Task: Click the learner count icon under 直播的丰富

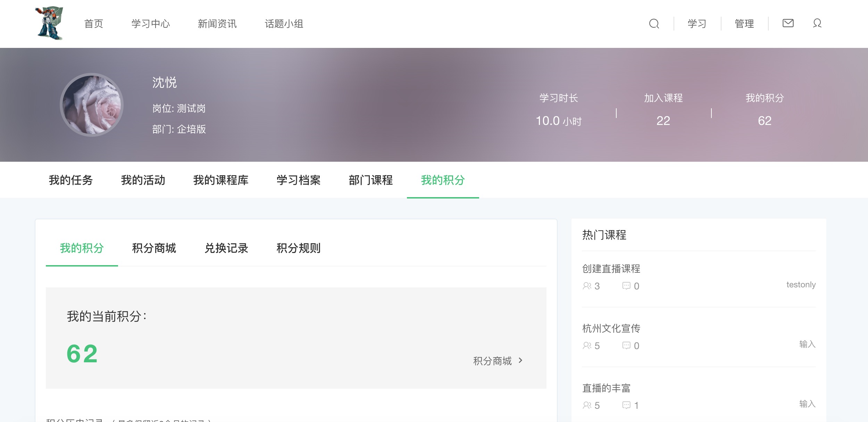Action: (587, 405)
